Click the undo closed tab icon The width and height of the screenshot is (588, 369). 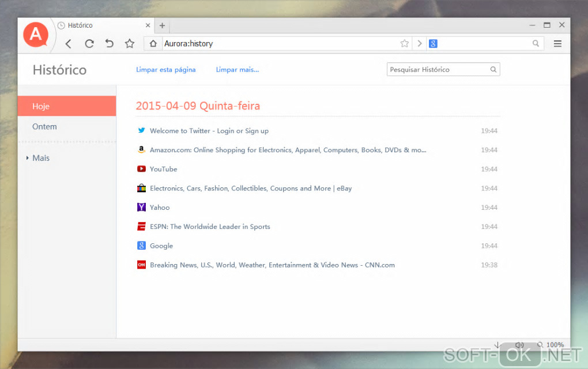pos(109,43)
